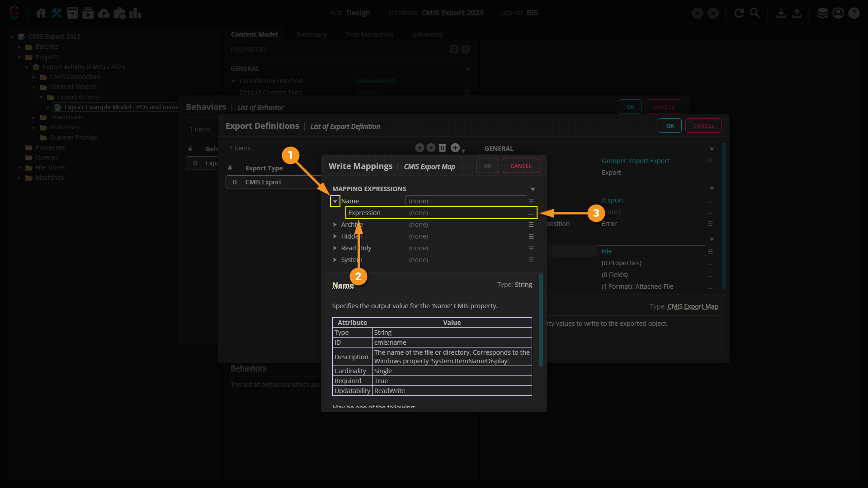Click the Expression ellipsis editor button
The height and width of the screenshot is (488, 868).
531,213
